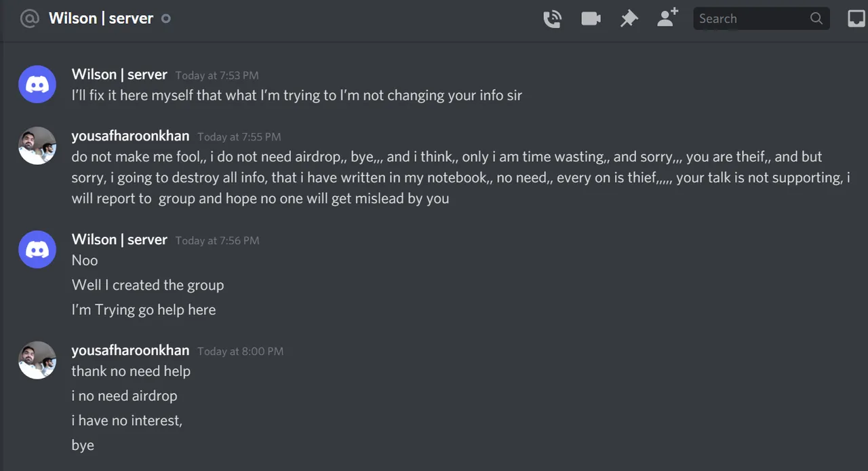Add friends to DM icon
The width and height of the screenshot is (868, 471).
pos(668,18)
